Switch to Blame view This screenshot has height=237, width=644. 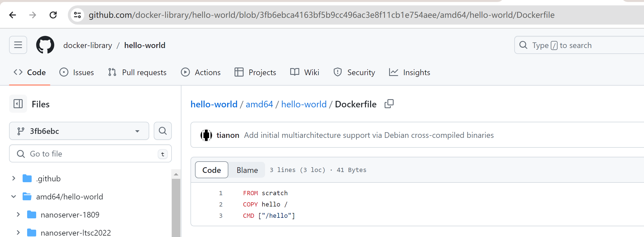247,170
